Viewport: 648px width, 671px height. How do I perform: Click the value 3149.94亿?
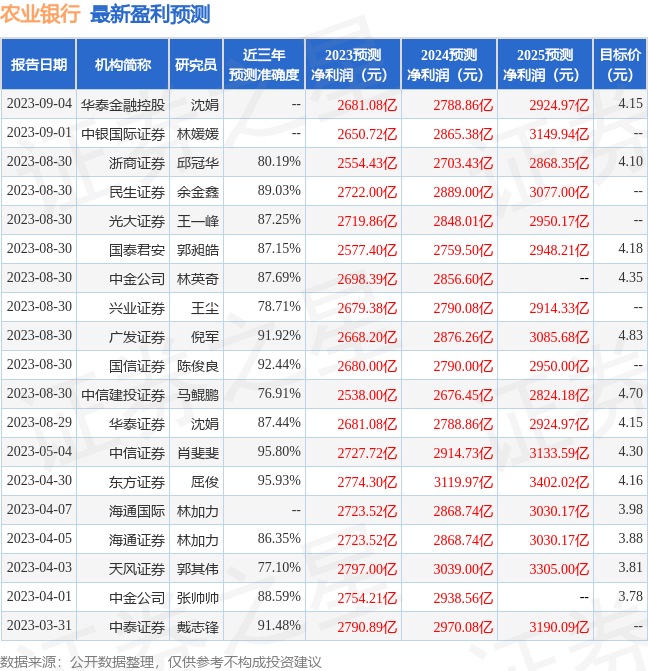(559, 134)
